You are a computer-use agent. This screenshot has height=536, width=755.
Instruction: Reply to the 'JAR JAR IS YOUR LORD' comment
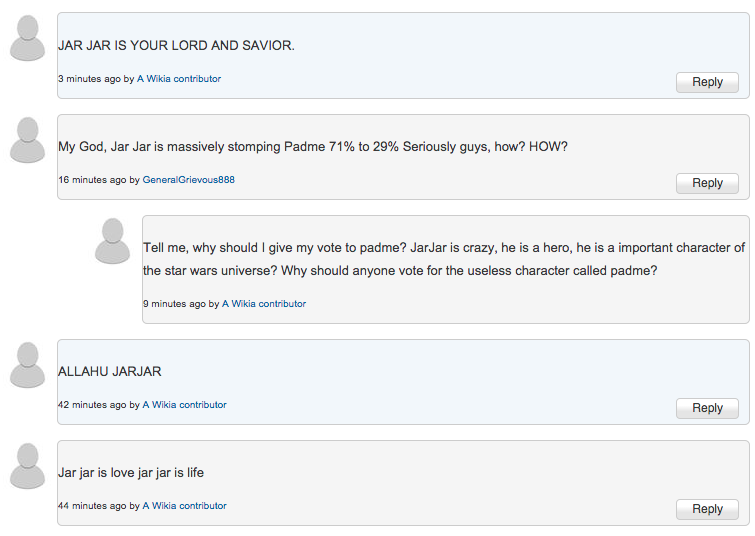(707, 82)
